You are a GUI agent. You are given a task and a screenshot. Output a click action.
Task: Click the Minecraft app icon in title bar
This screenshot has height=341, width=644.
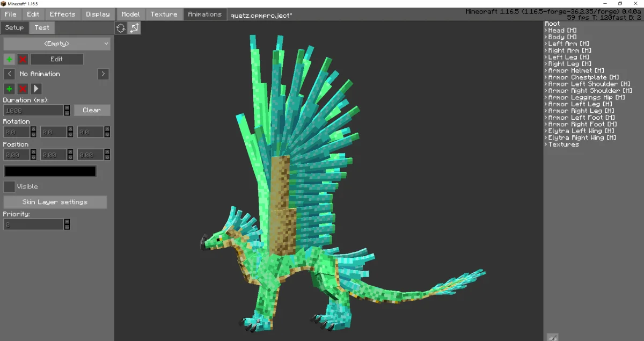(x=3, y=3)
